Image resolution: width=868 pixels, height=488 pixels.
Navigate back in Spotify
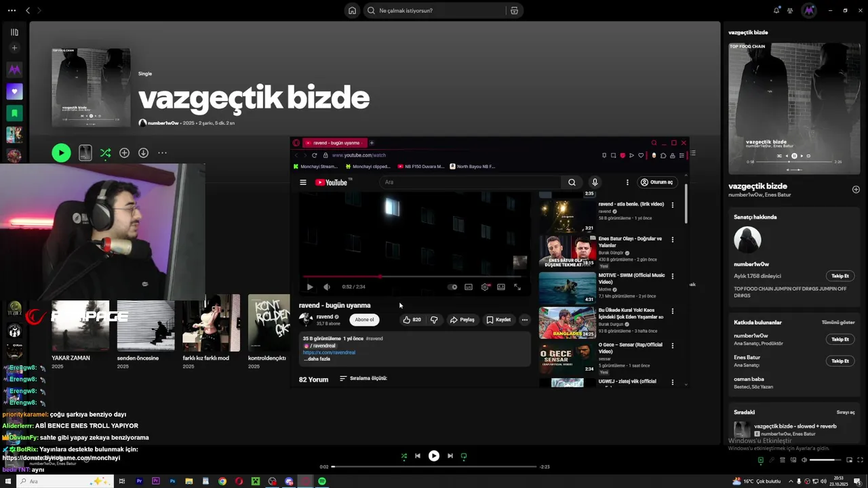[x=28, y=10]
